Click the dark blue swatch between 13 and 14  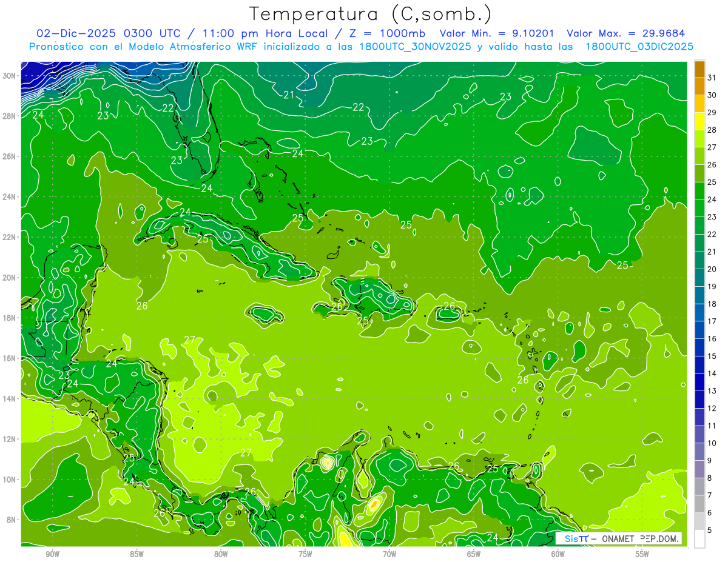[699, 382]
